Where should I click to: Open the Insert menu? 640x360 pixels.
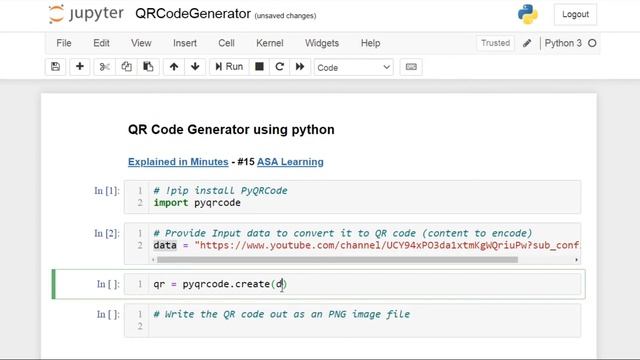pos(185,43)
